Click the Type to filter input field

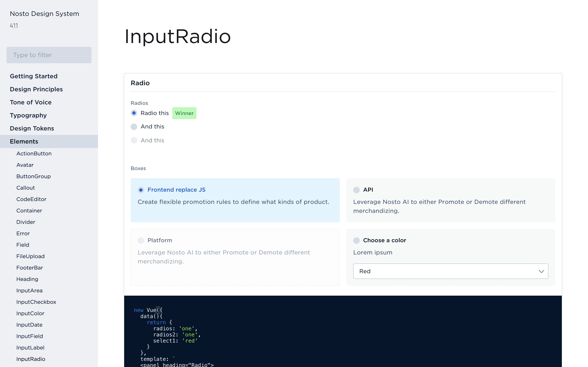coord(49,55)
